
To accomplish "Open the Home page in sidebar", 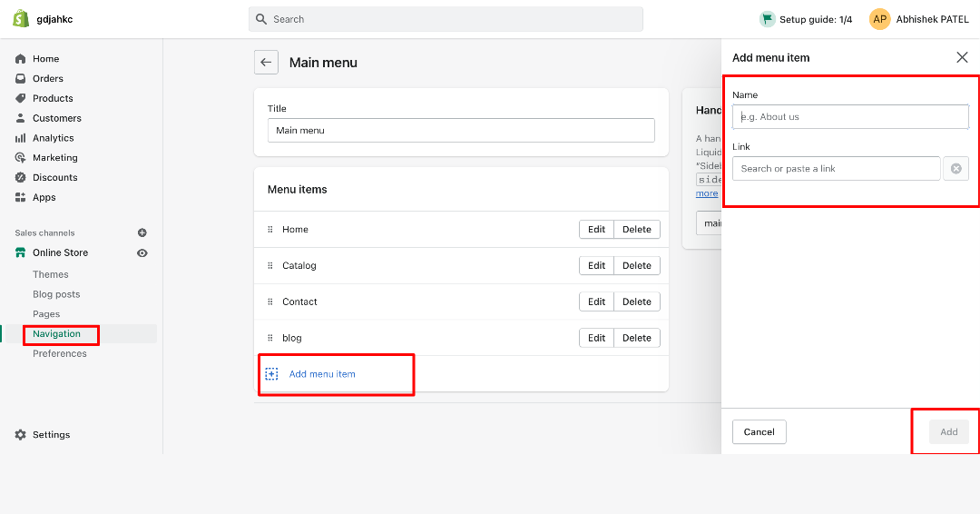I will (45, 59).
